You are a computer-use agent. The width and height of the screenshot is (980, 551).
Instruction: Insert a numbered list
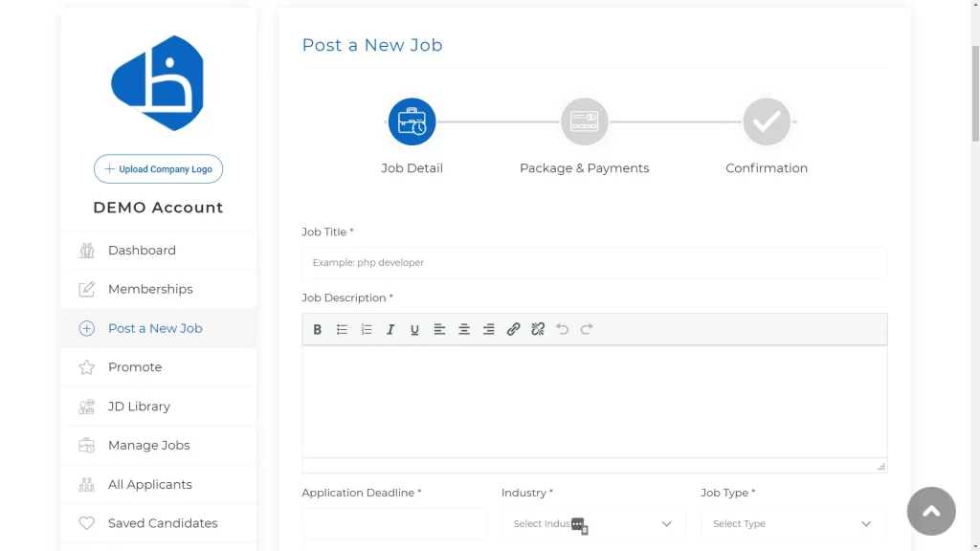tap(367, 329)
